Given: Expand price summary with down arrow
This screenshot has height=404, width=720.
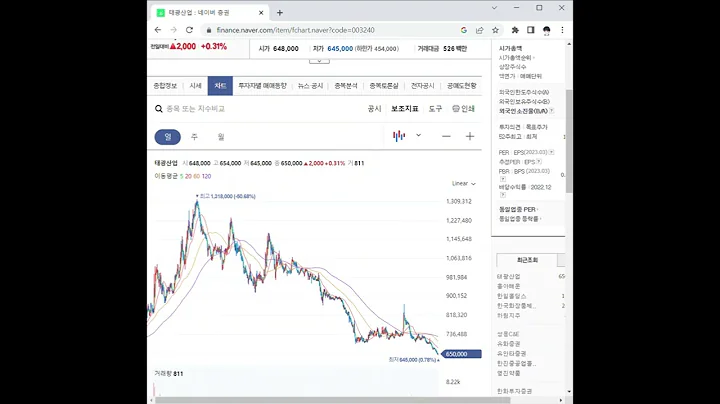Looking at the screenshot, I should pos(319,61).
